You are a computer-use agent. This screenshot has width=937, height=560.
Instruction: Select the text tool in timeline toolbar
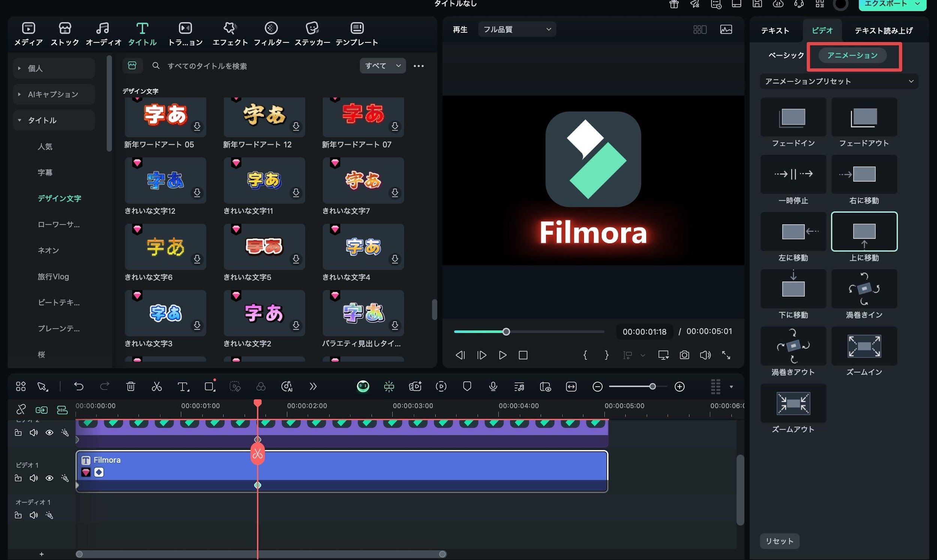pos(183,387)
